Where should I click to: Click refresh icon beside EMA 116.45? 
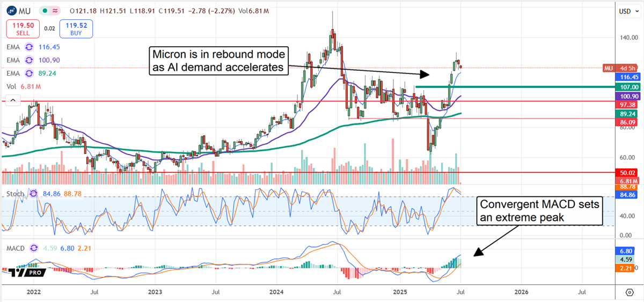(x=29, y=48)
